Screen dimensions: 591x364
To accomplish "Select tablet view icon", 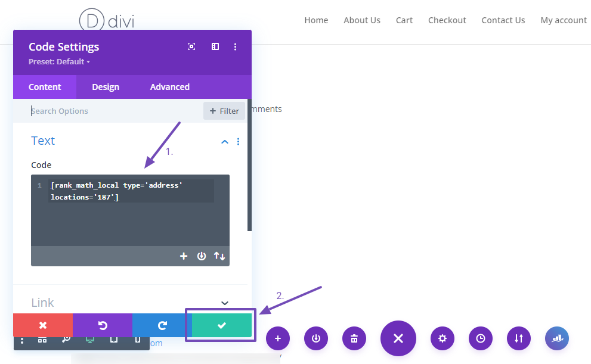I will (x=114, y=340).
